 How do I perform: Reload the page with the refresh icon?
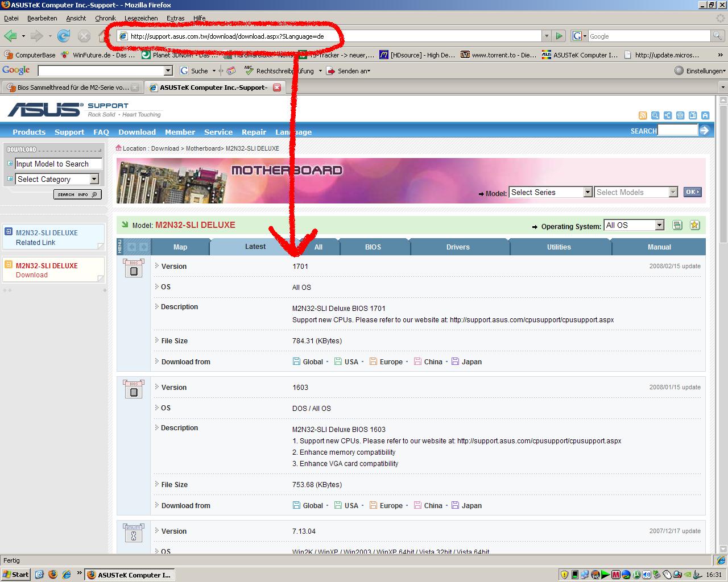(64, 36)
